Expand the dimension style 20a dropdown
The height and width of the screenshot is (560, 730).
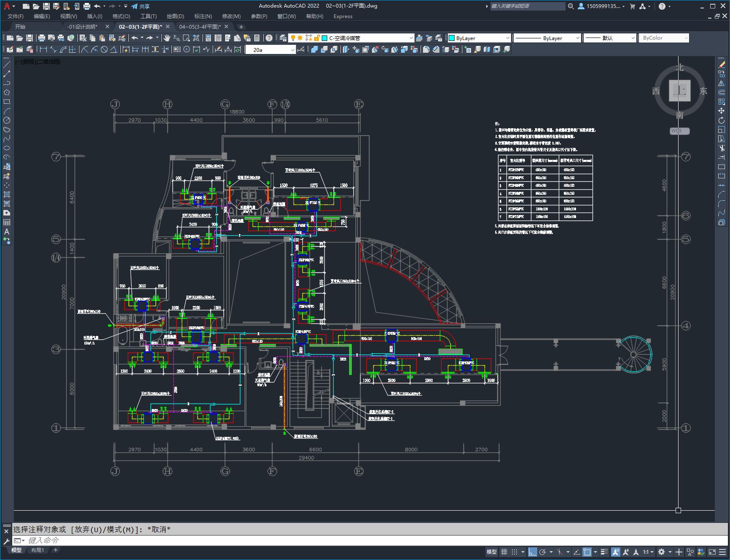(293, 50)
